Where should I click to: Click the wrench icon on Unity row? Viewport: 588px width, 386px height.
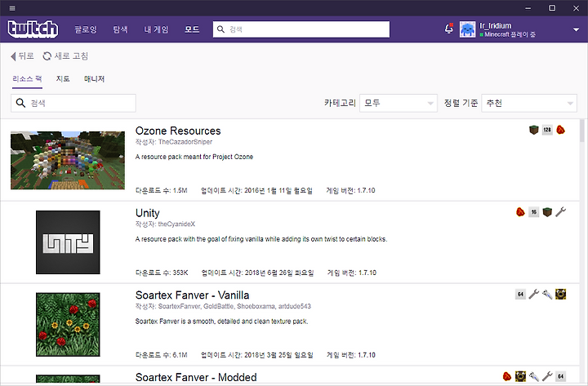[x=560, y=212]
